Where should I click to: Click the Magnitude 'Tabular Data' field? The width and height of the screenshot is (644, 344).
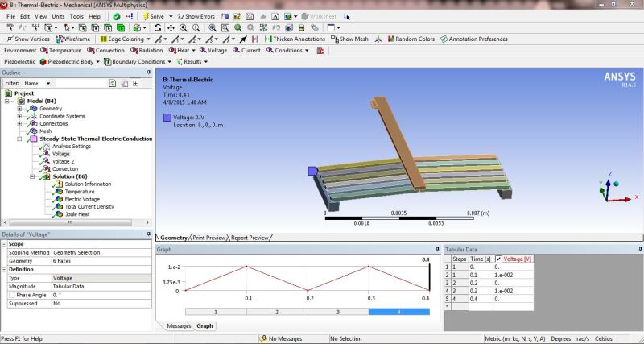(101, 287)
